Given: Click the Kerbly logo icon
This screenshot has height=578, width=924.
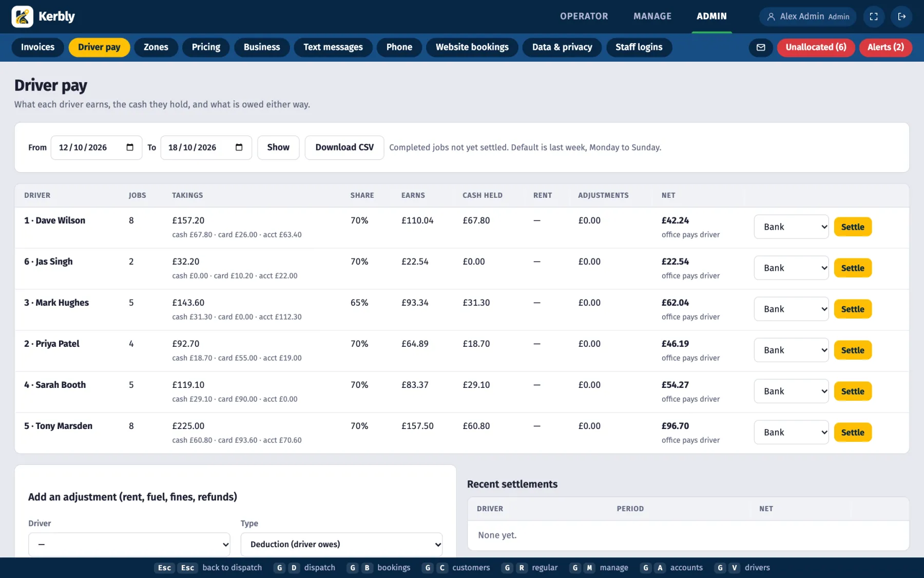Looking at the screenshot, I should coord(22,16).
